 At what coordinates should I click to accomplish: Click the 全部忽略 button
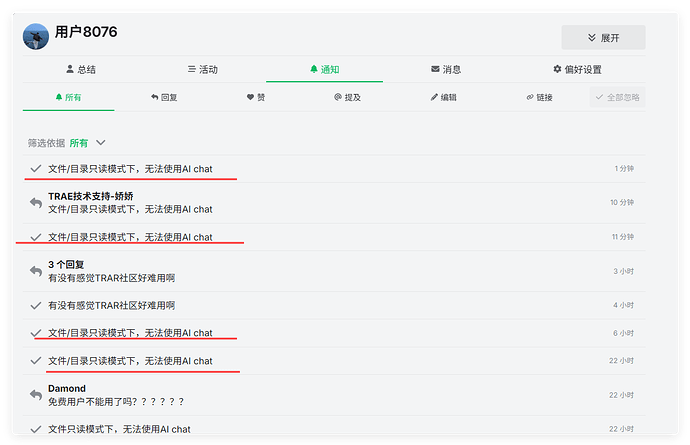617,97
